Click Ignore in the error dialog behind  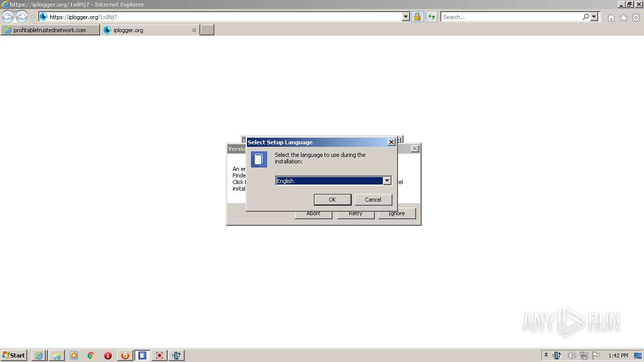click(396, 214)
